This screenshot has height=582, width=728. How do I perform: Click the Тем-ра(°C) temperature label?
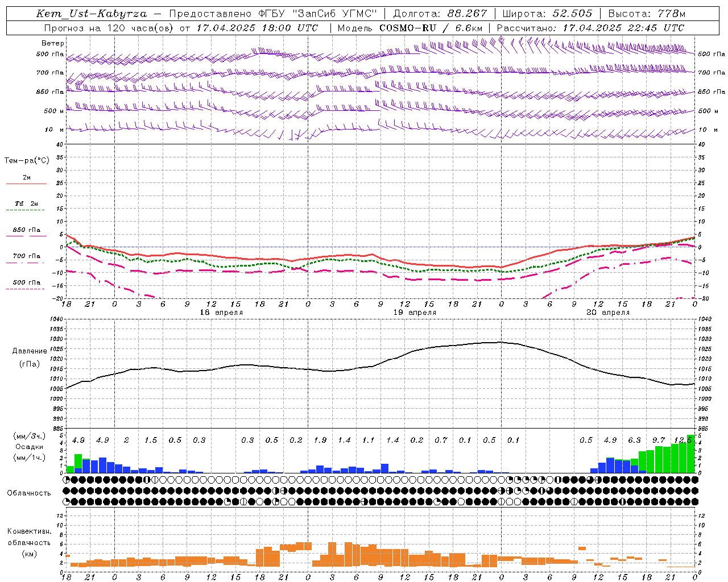[27, 161]
